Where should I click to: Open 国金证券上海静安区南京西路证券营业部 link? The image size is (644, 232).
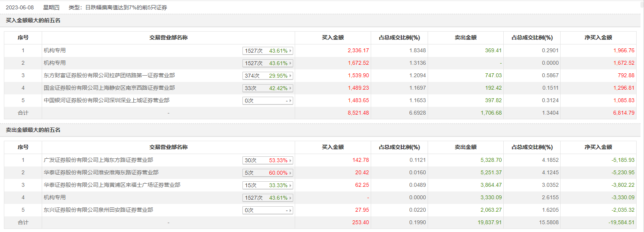click(x=109, y=88)
